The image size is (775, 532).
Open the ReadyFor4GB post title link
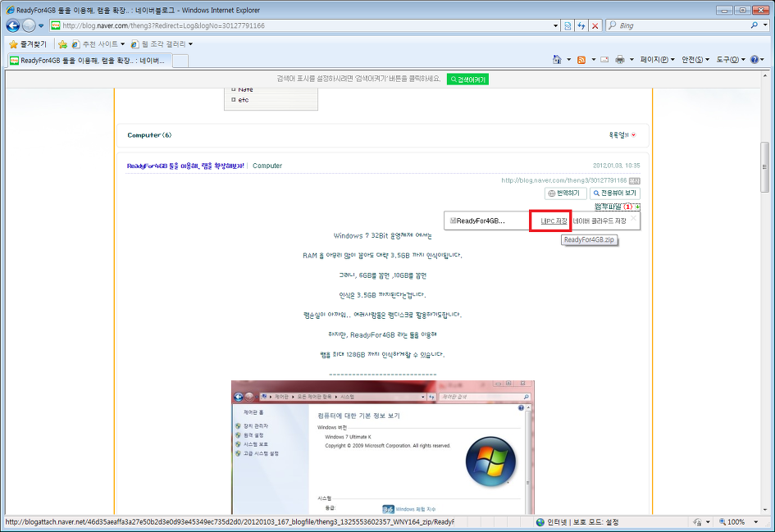coord(185,166)
